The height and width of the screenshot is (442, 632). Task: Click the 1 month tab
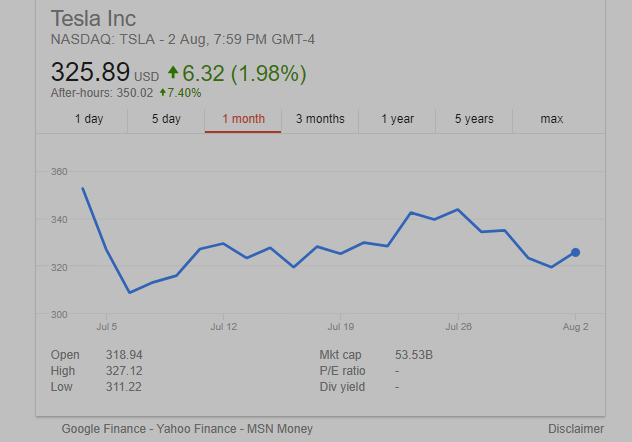pos(243,119)
